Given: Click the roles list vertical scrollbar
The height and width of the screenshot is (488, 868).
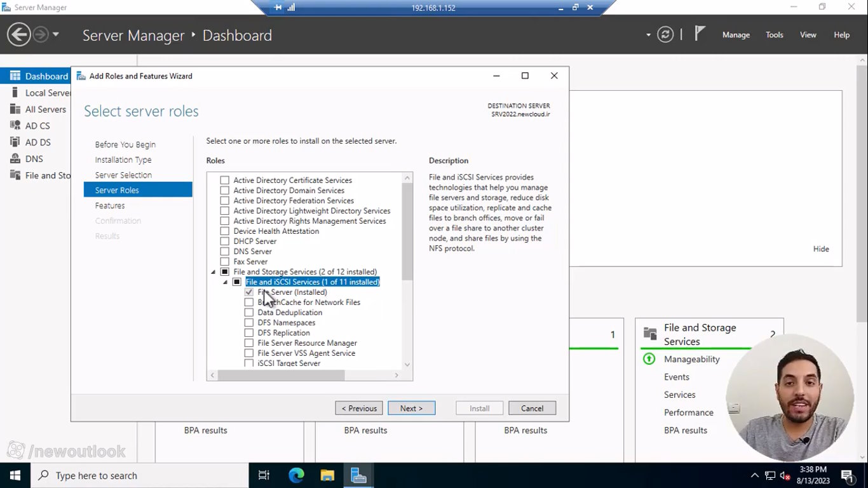Looking at the screenshot, I should 407,231.
